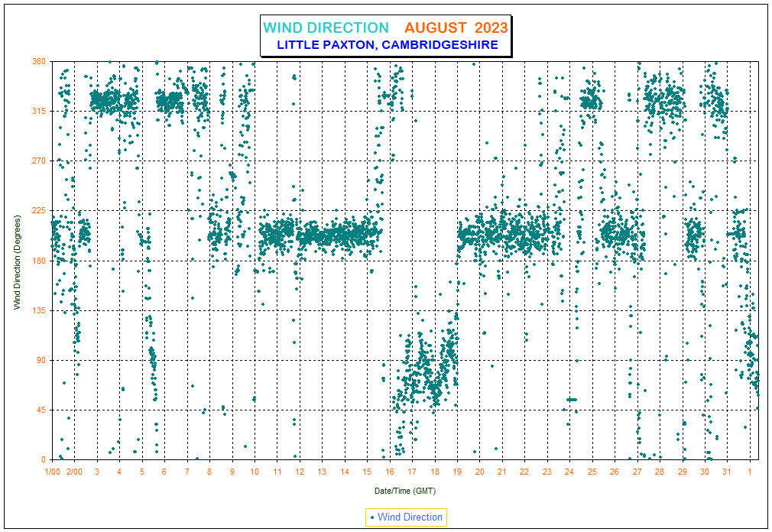Click the "22" x-axis date label
This screenshot has height=532, width=772.
click(524, 472)
